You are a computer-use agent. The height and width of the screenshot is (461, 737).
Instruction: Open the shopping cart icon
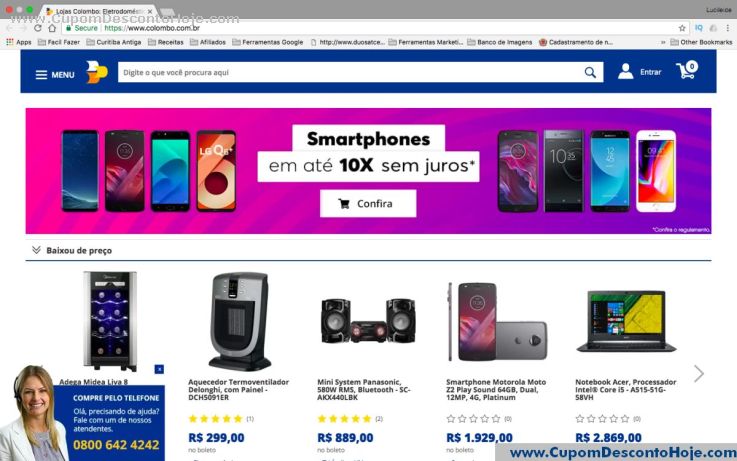click(x=687, y=70)
